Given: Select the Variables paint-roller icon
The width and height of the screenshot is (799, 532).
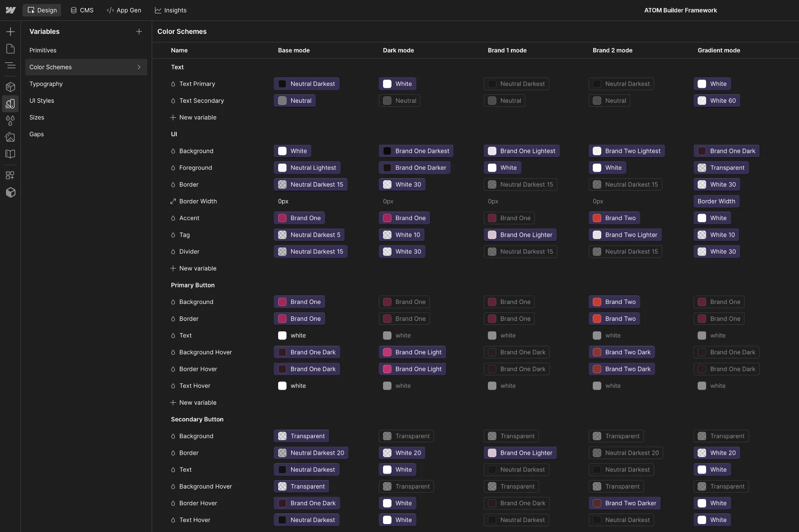Looking at the screenshot, I should coord(11,104).
